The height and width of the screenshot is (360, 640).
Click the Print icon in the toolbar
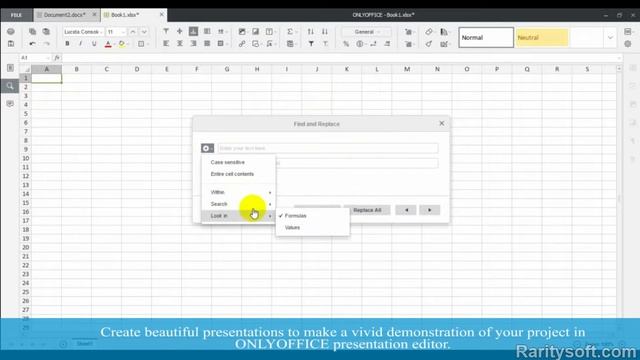coord(11,31)
